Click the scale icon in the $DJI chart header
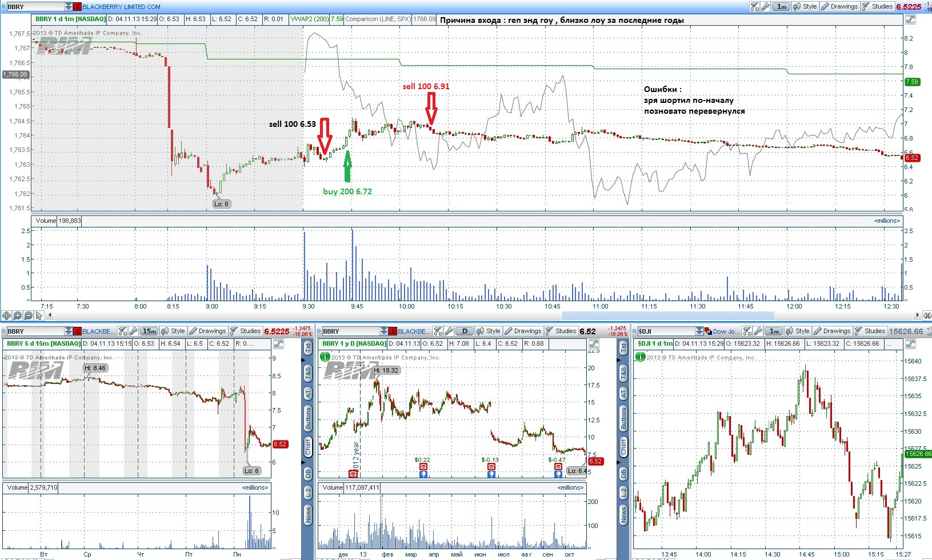The image size is (932, 560). point(910,344)
